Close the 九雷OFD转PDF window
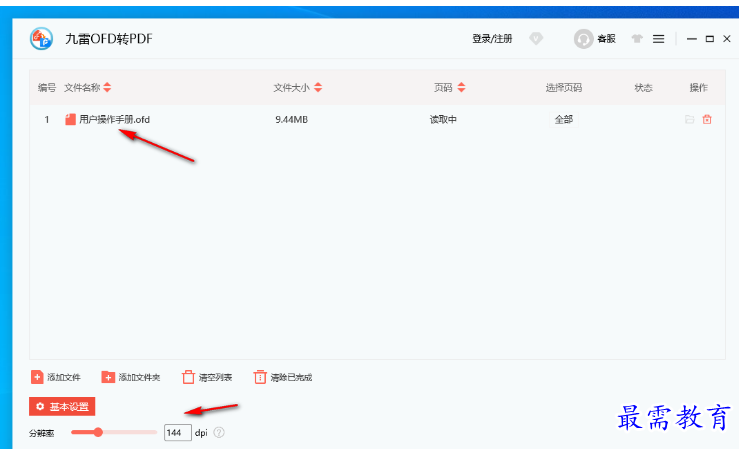Viewport: 739px width, 449px height. click(x=727, y=39)
